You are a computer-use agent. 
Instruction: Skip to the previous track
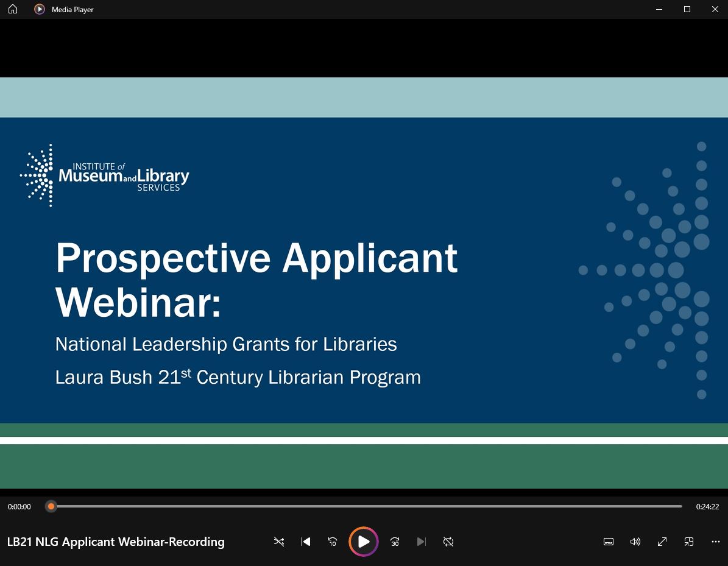point(305,542)
